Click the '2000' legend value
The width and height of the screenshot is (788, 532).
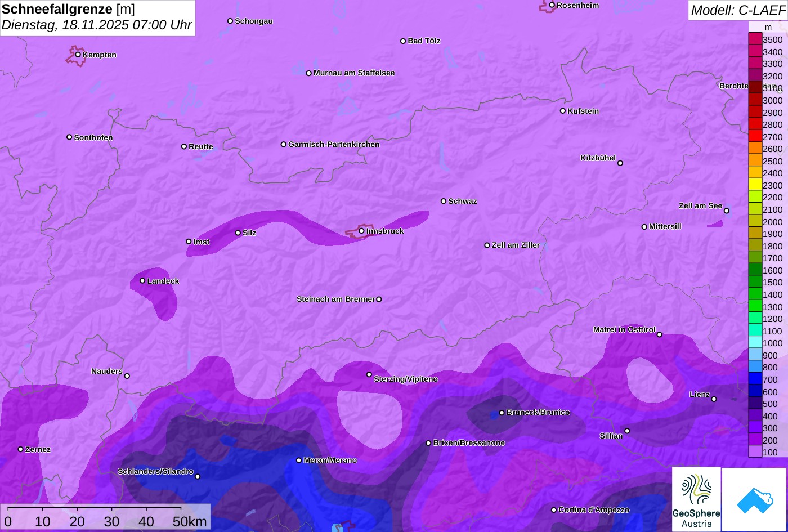[x=773, y=222]
